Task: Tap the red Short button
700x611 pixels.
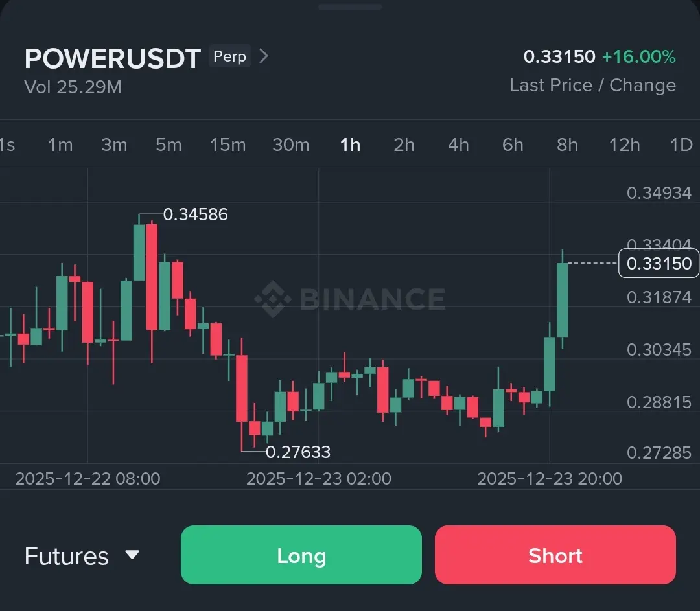Action: coord(555,555)
